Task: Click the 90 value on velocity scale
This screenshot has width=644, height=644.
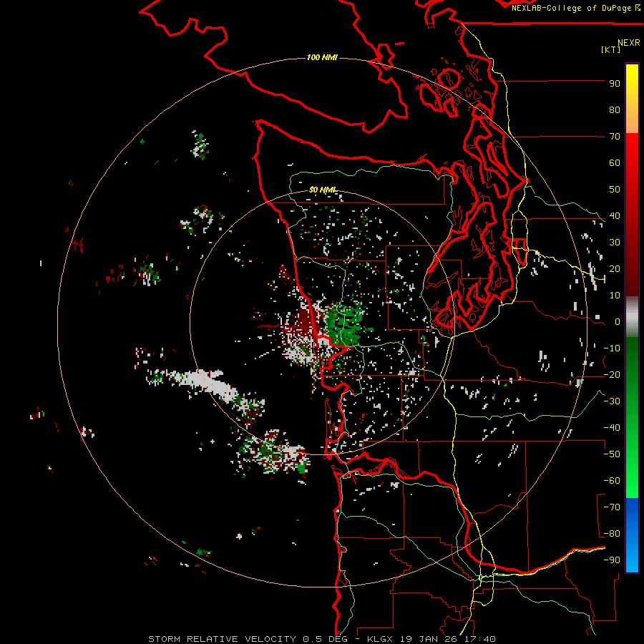Action: 615,84
